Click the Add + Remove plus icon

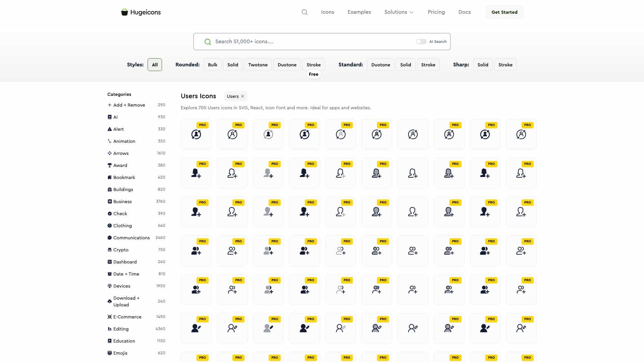coord(109,105)
